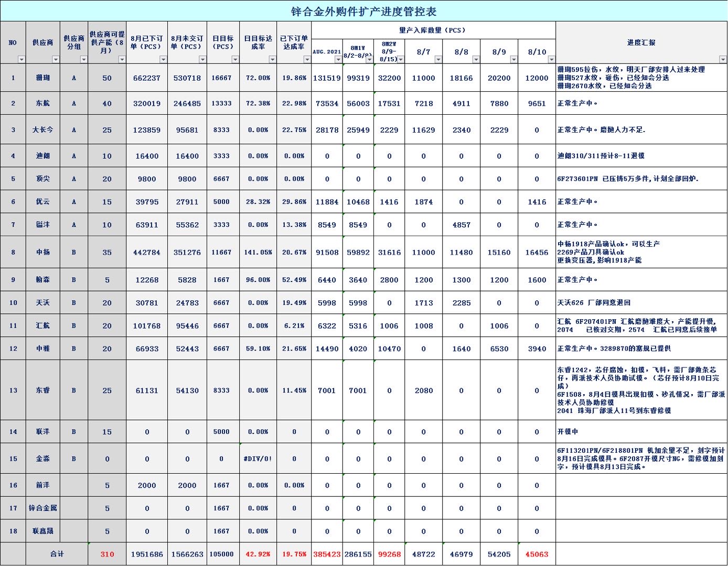Open the 进度汇报 column filter dropdown

click(x=723, y=60)
